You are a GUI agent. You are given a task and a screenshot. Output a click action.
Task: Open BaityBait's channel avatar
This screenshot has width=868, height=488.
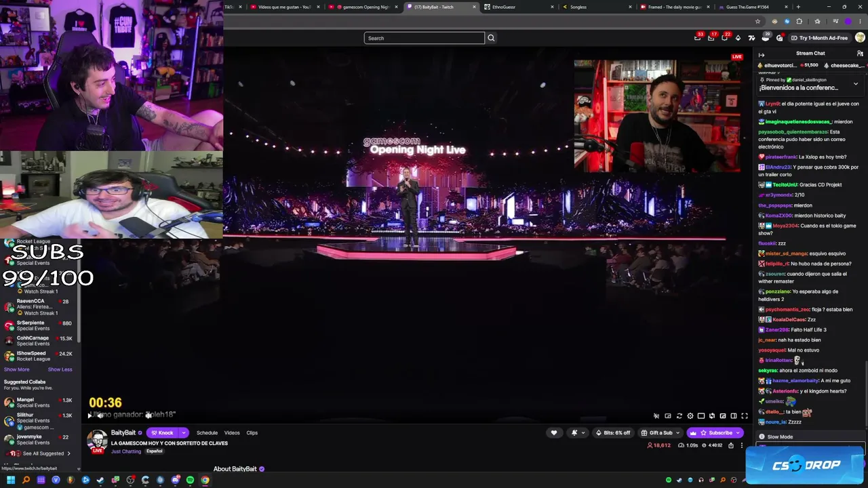coord(97,441)
